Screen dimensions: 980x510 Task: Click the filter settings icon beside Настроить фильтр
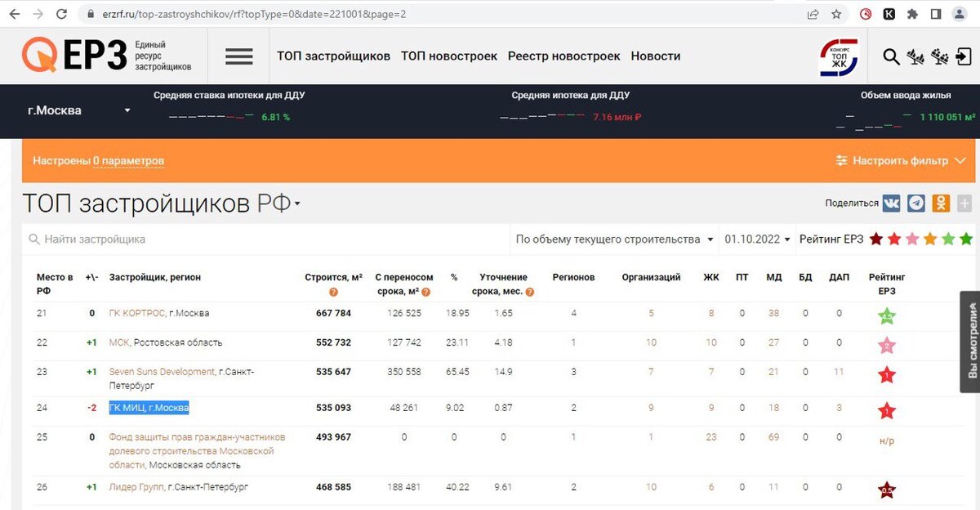842,160
